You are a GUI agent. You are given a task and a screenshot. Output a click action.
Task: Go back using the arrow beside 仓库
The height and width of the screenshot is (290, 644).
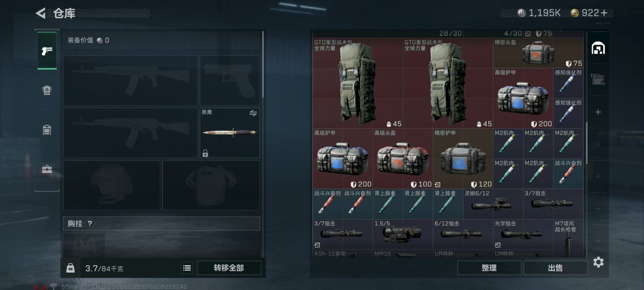click(x=41, y=13)
